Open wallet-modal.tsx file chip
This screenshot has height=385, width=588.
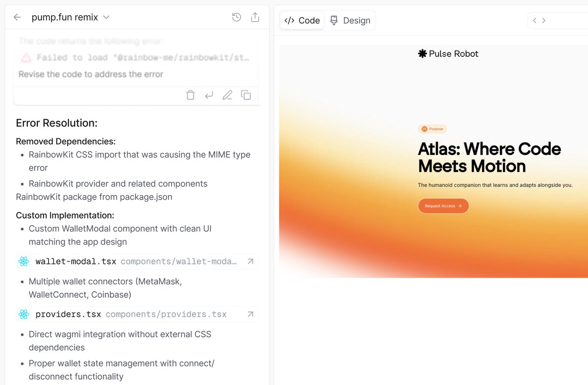tap(137, 261)
